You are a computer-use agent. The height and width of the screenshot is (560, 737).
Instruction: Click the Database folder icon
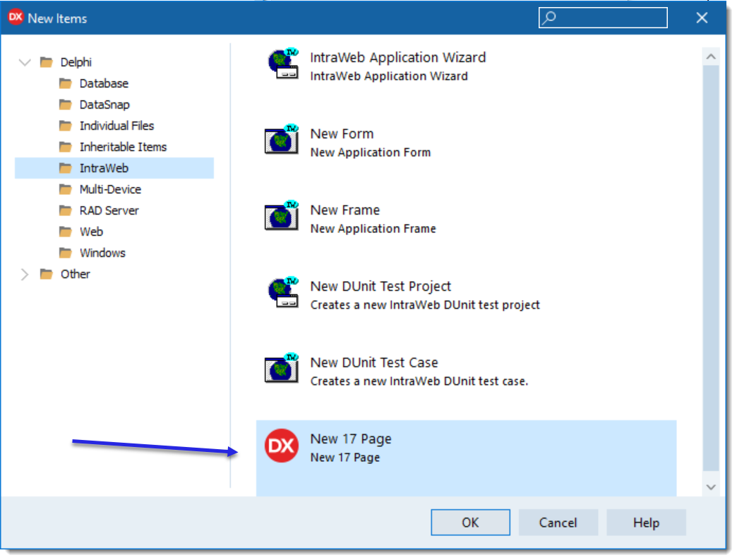66,83
